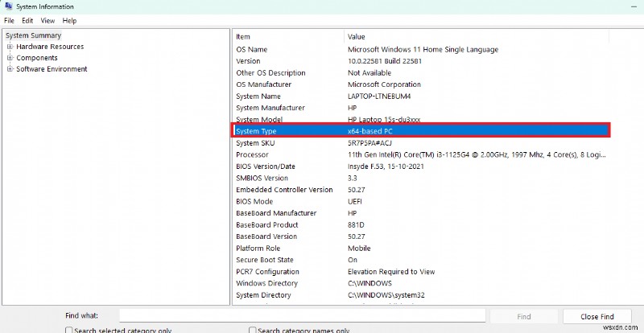
Task: Click the Item column header
Action: pyautogui.click(x=288, y=37)
